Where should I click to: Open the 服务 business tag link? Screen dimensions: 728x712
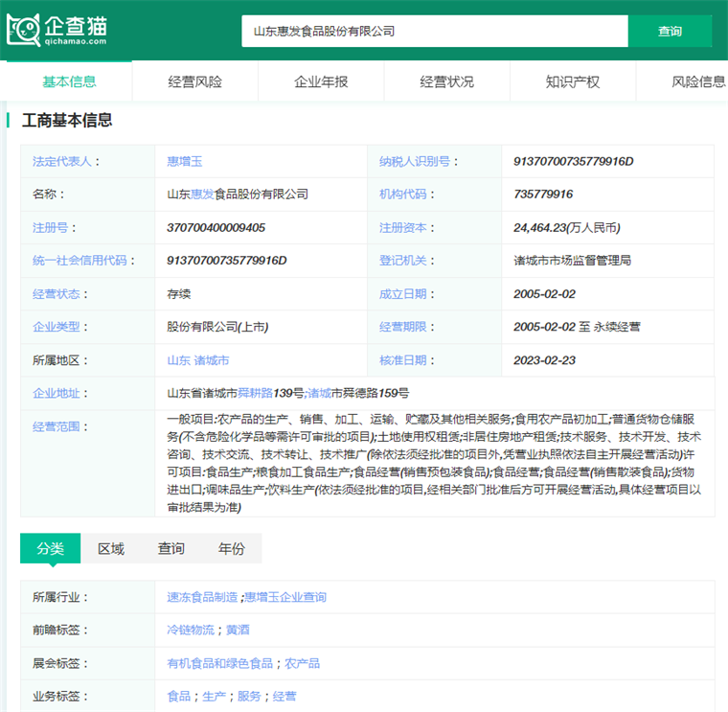tap(249, 697)
